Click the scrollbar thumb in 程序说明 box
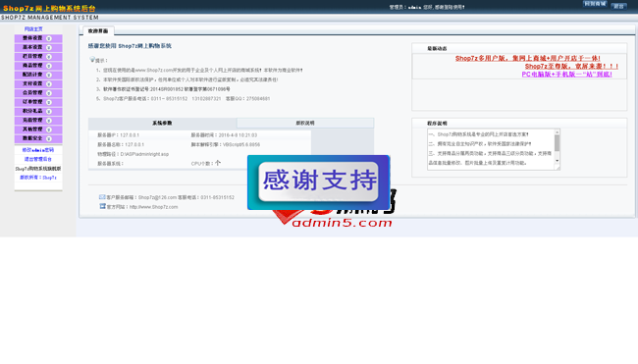Screen dimensions: 638x364 (x=558, y=143)
